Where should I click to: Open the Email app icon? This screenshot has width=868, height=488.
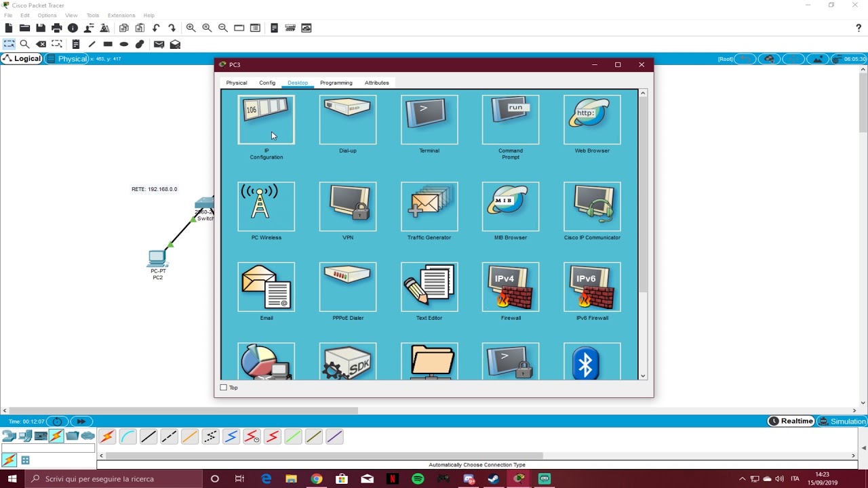(x=267, y=287)
